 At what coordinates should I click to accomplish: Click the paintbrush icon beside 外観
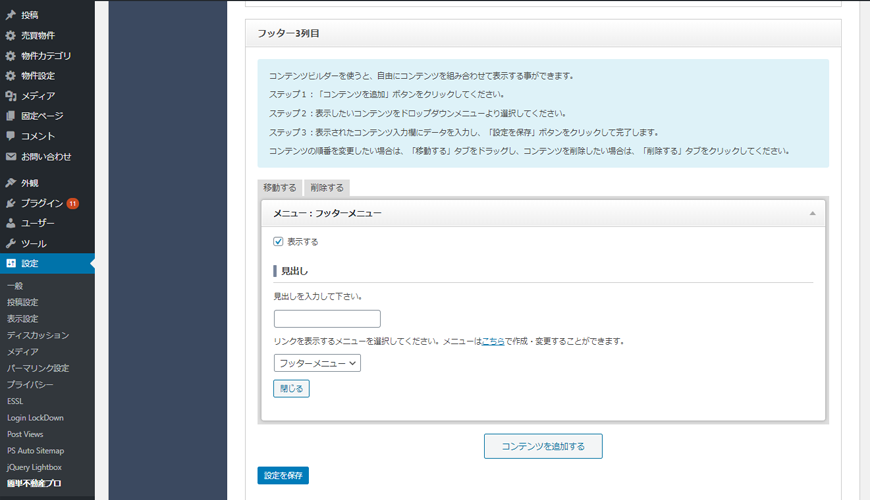[11, 183]
